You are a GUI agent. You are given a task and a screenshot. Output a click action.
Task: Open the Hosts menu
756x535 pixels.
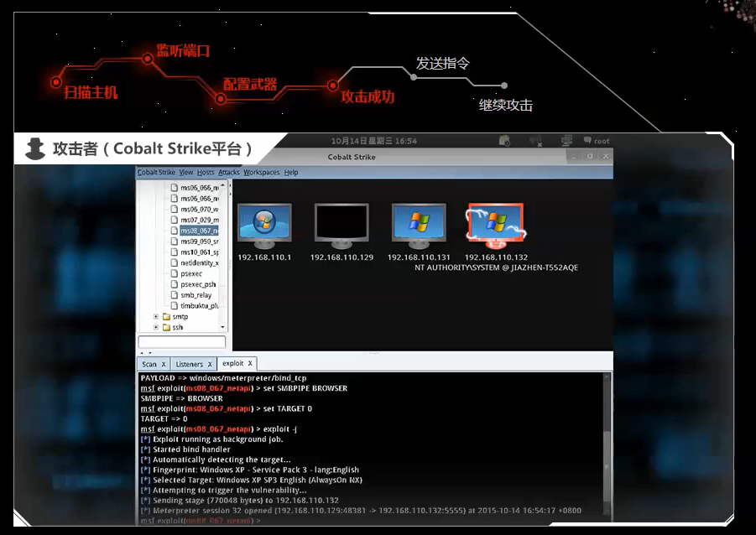tap(206, 172)
